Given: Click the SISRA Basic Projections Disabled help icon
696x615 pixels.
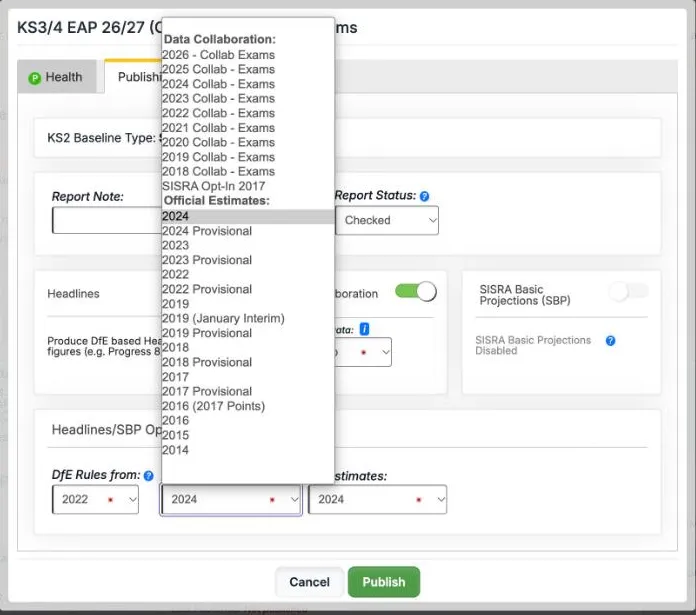Looking at the screenshot, I should coord(610,340).
